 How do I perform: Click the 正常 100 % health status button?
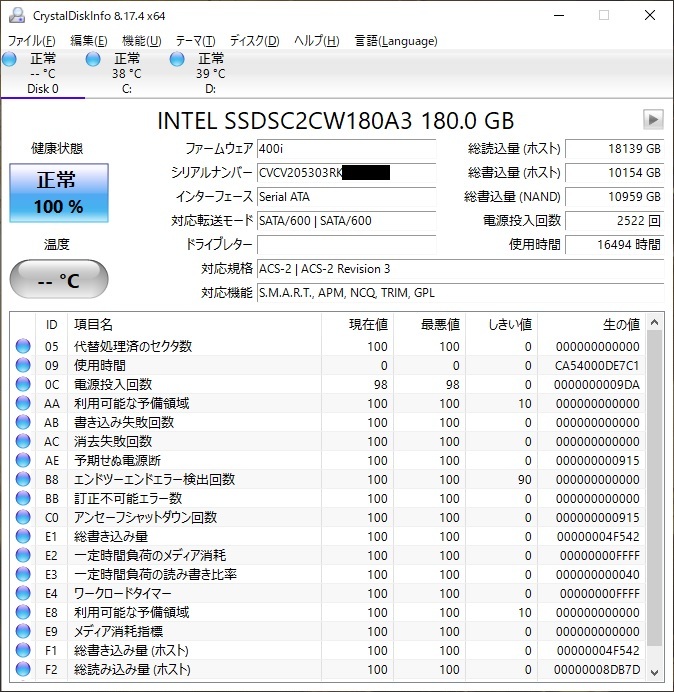point(59,193)
